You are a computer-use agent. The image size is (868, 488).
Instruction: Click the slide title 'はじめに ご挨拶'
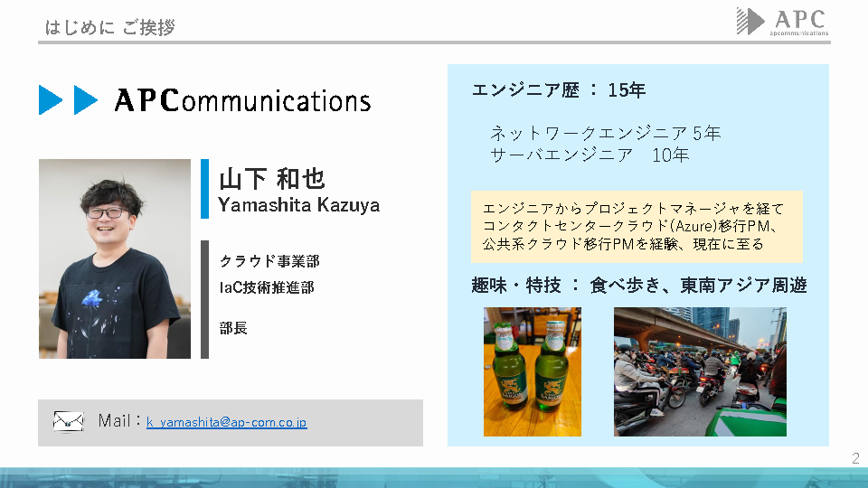tap(110, 27)
